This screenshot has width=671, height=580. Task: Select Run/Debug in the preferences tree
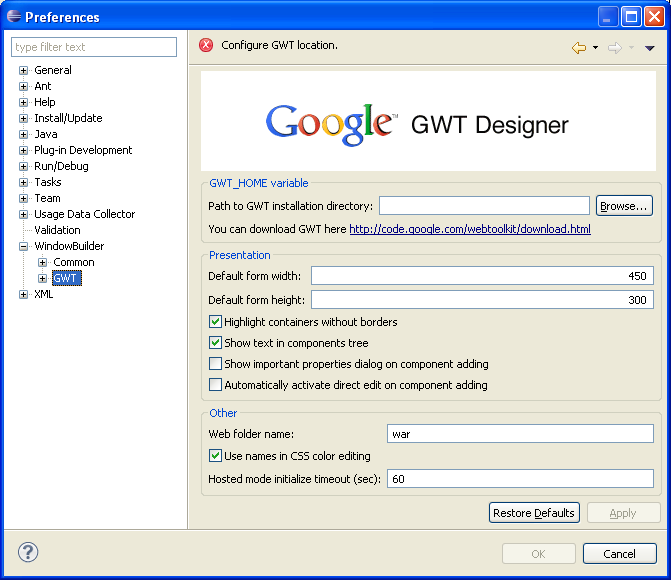coord(62,166)
